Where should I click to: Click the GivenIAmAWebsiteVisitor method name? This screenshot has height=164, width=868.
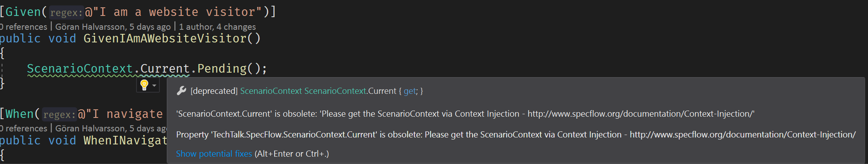(x=165, y=38)
